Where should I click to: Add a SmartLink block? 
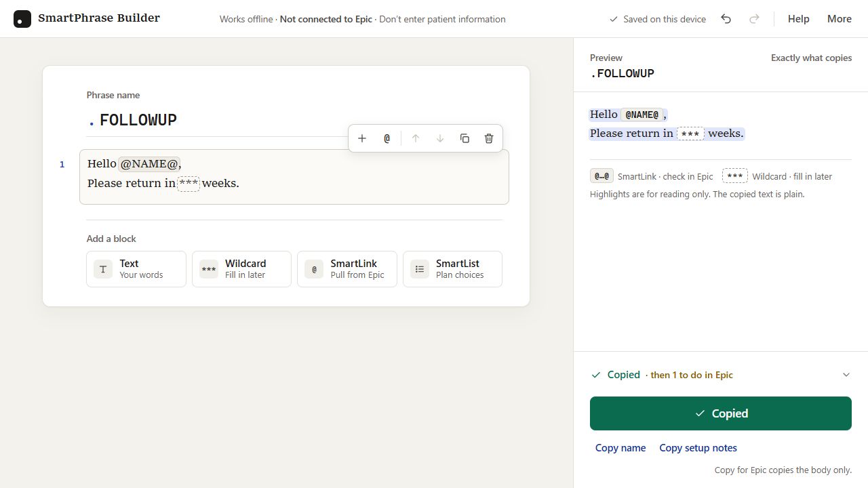pyautogui.click(x=347, y=269)
